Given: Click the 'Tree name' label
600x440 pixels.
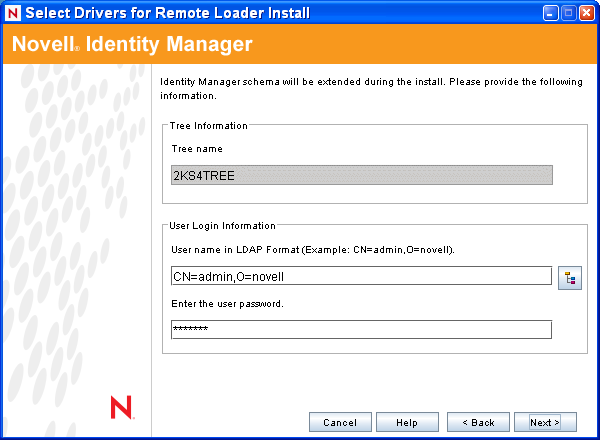Looking at the screenshot, I should [197, 149].
